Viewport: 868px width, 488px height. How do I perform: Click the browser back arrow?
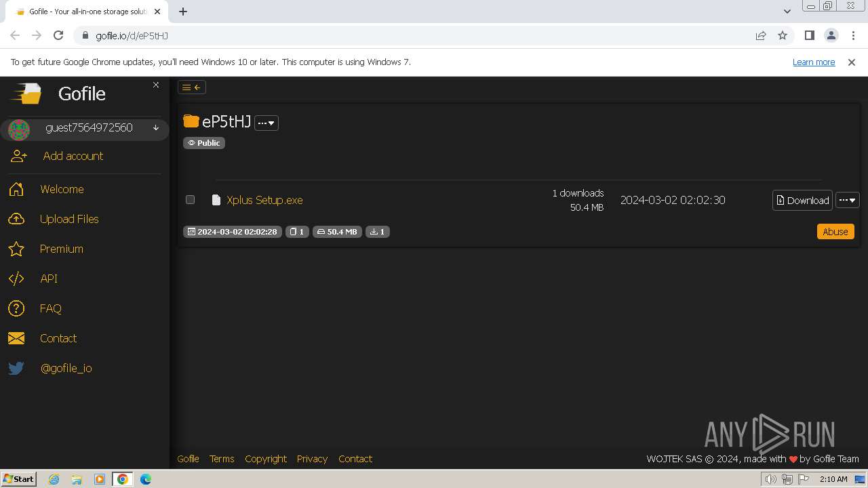(x=15, y=35)
